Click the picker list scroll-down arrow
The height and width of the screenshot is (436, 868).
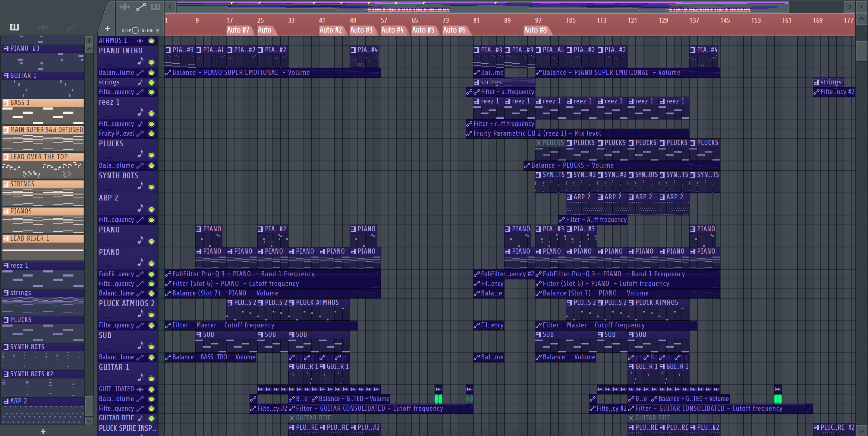tap(89, 421)
